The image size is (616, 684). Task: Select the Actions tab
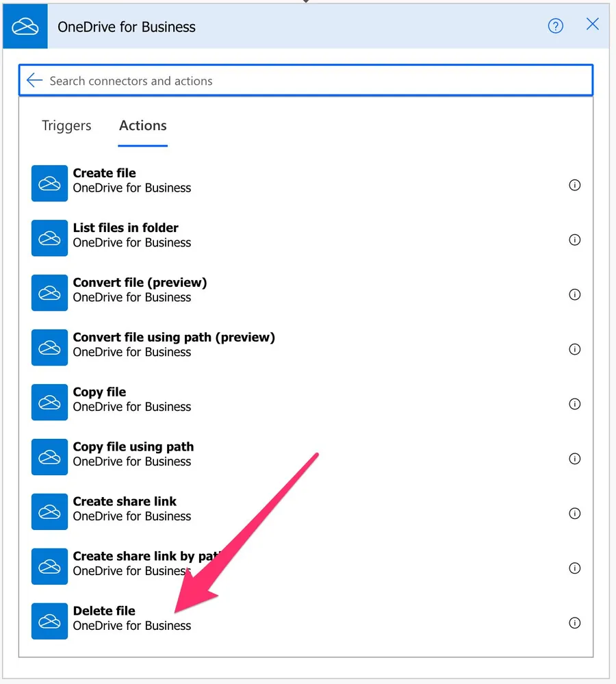click(x=142, y=125)
